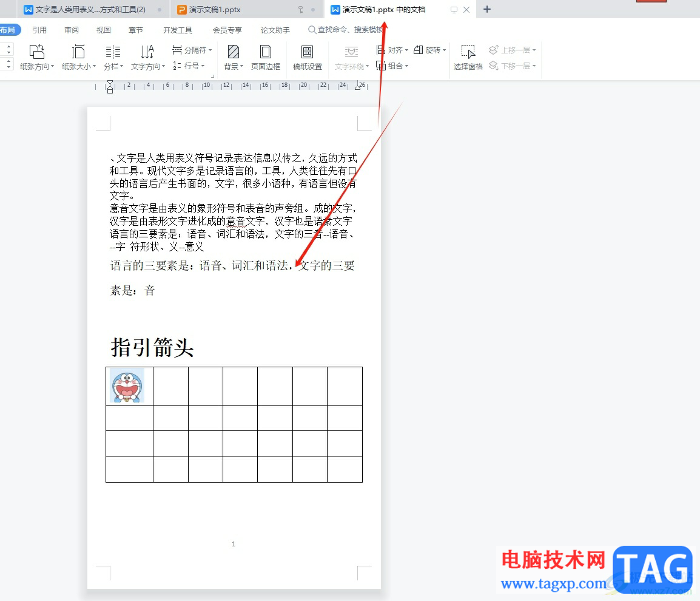
Task: Expand the align (对齐) dropdown arrow
Action: (406, 50)
